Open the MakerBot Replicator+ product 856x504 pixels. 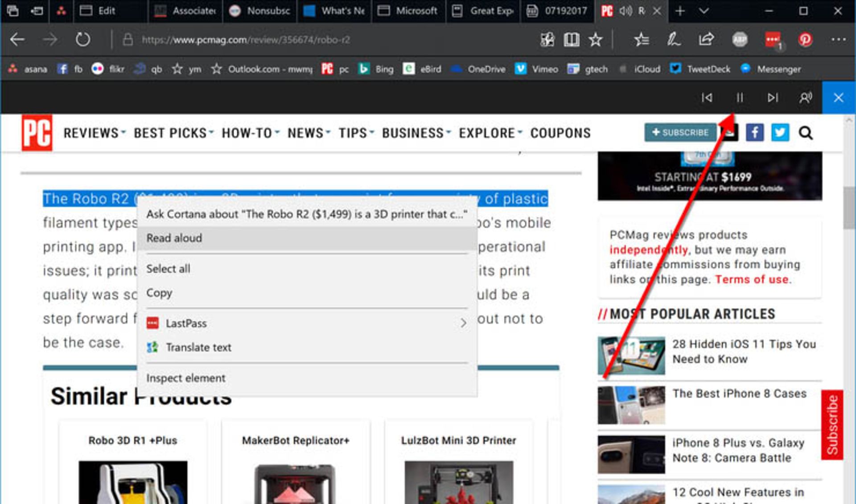pos(296,440)
